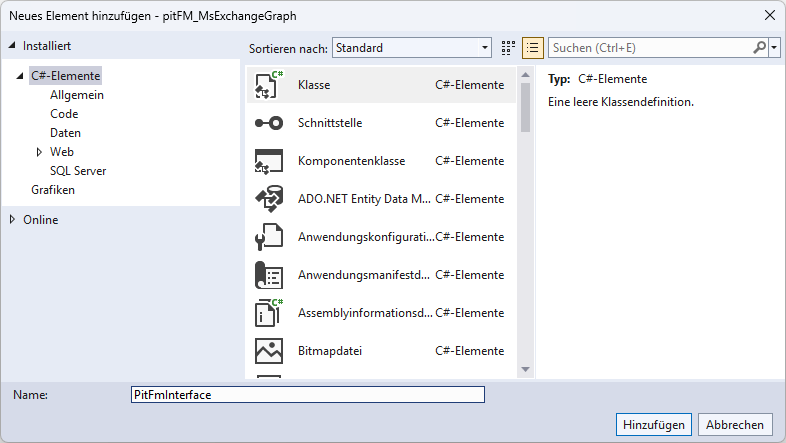Image resolution: width=786 pixels, height=443 pixels.
Task: Switch to medium icons list view
Action: coord(532,48)
